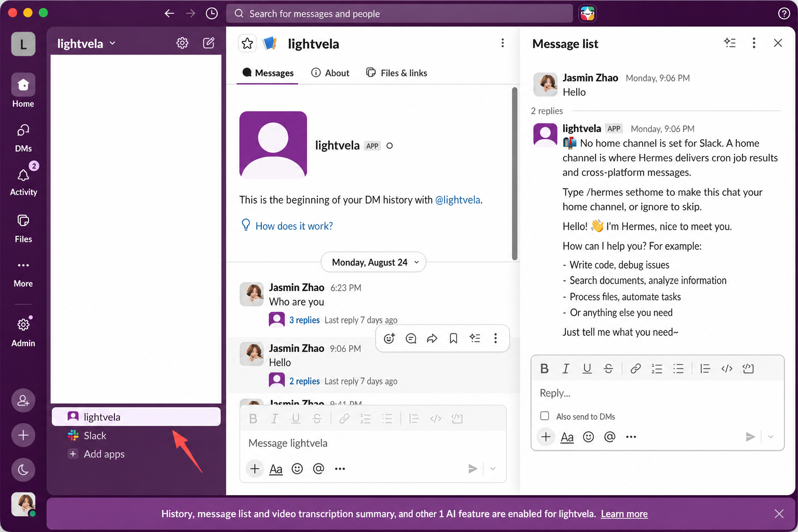Add a reaction to the Hello message

(x=389, y=339)
